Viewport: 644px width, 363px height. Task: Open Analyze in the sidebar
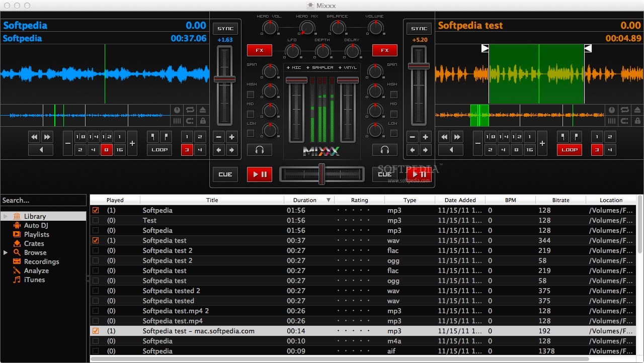tap(37, 270)
